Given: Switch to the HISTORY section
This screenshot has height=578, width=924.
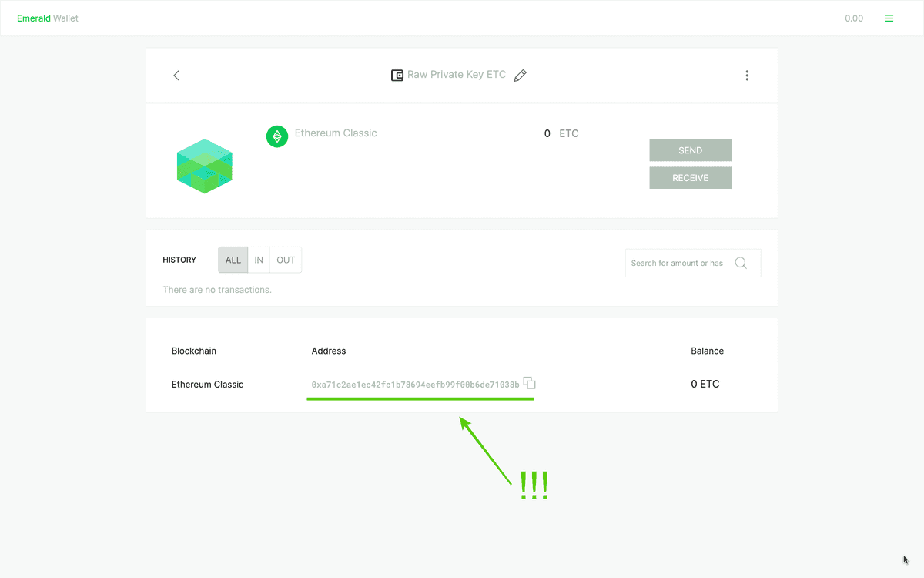Looking at the screenshot, I should [x=179, y=260].
